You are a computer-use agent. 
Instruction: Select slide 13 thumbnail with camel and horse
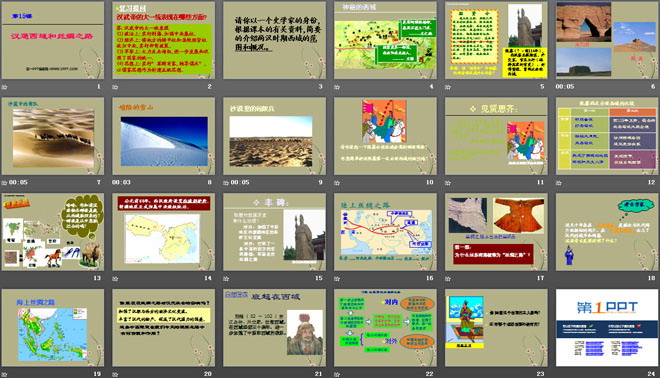click(x=53, y=232)
